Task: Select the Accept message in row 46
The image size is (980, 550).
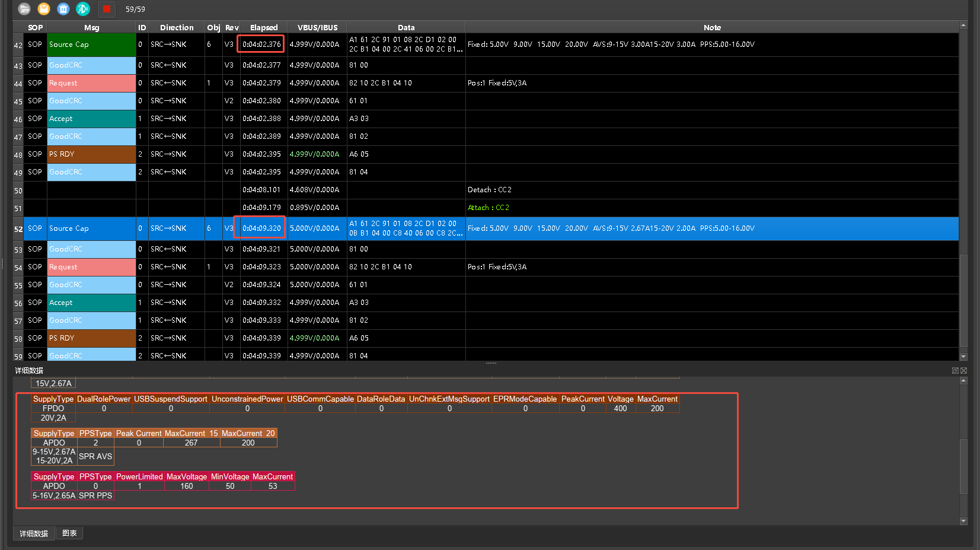Action: 91,119
